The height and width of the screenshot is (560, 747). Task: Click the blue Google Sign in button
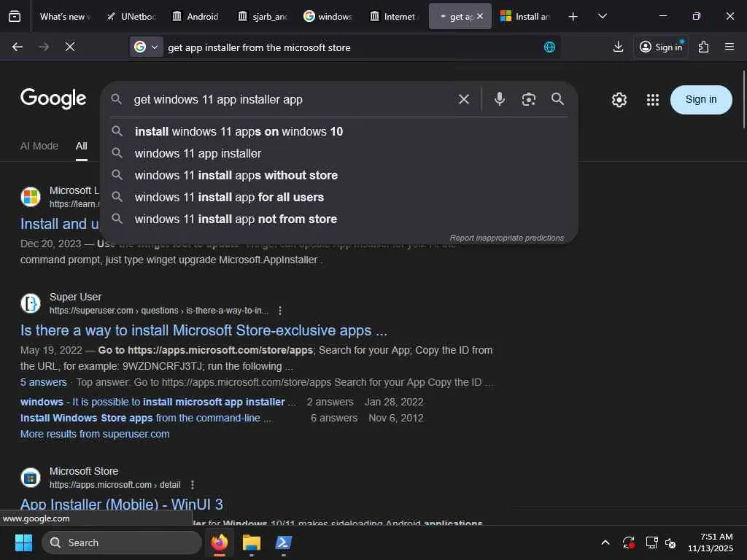(x=701, y=99)
